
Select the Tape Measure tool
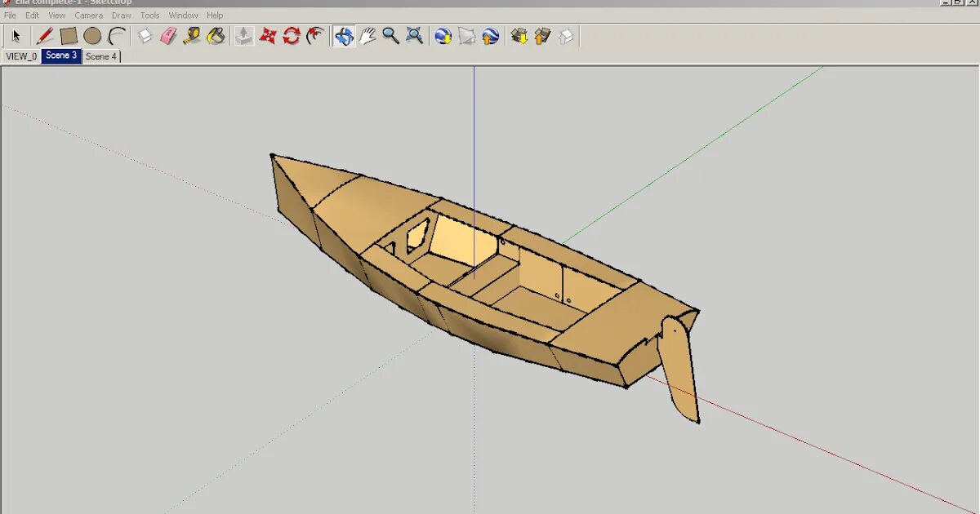tap(192, 36)
